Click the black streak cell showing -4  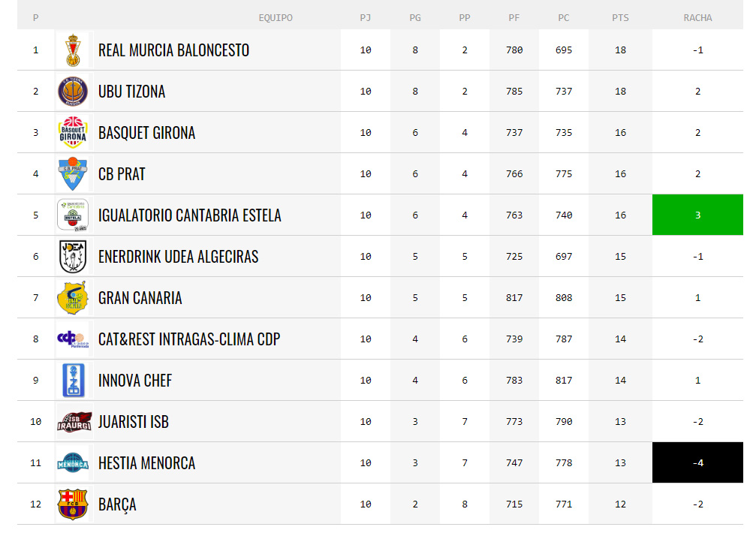click(x=697, y=462)
